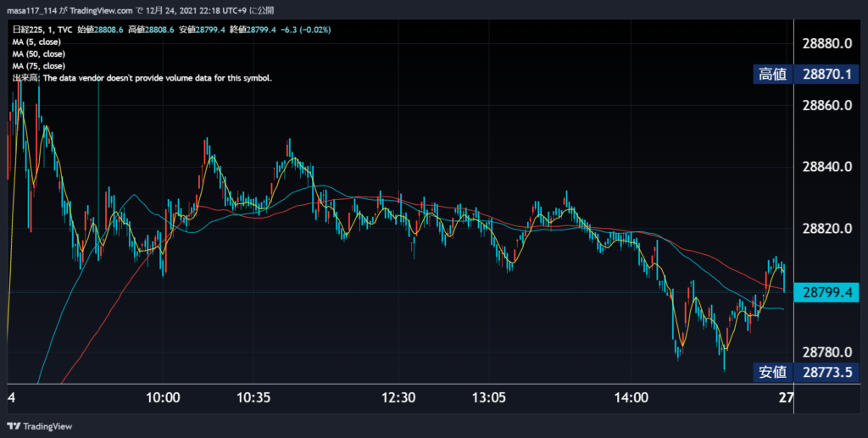
Task: Click the 14:00 time axis label
Action: point(631,397)
